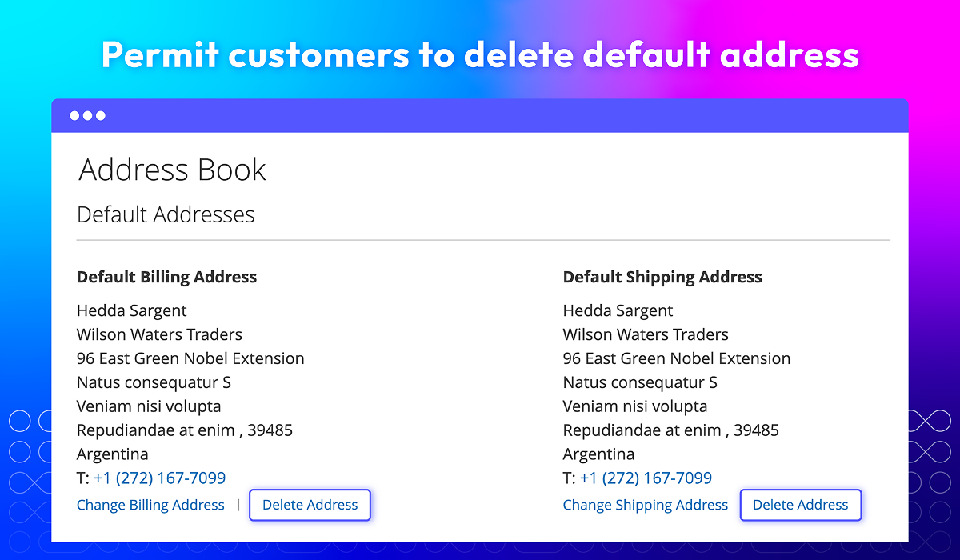This screenshot has height=560, width=960.
Task: Click Wilson Waters Traders in billing address
Action: click(x=159, y=334)
